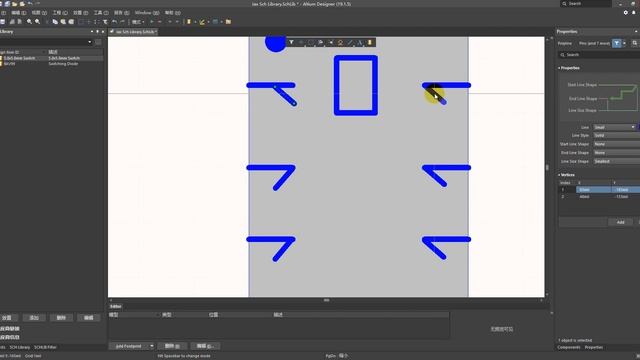Viewport: 640px width, 360px height.
Task: Click the Add button under Vertices
Action: 620,222
